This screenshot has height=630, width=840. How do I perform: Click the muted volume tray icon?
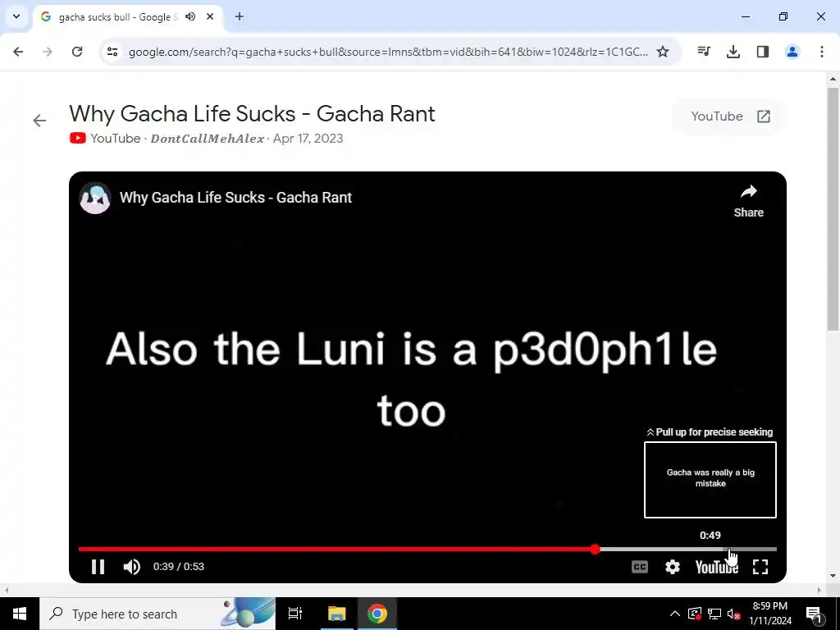click(734, 614)
